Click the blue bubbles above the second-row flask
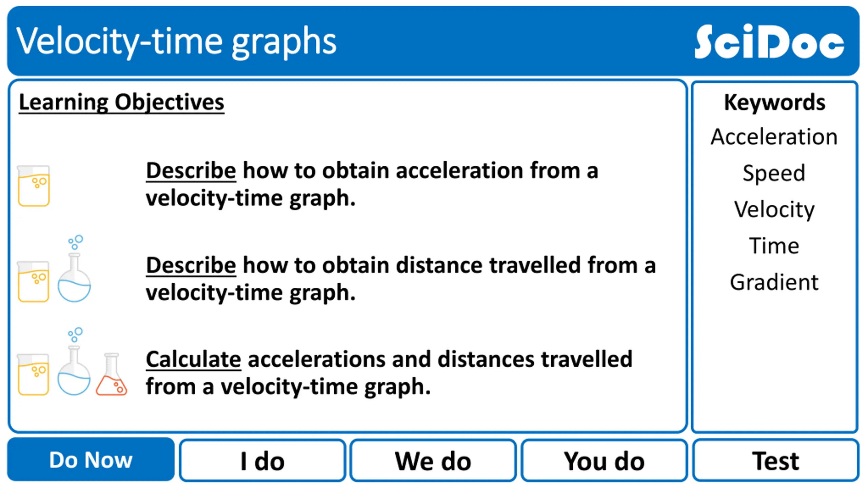This screenshot has width=868, height=488. (75, 242)
